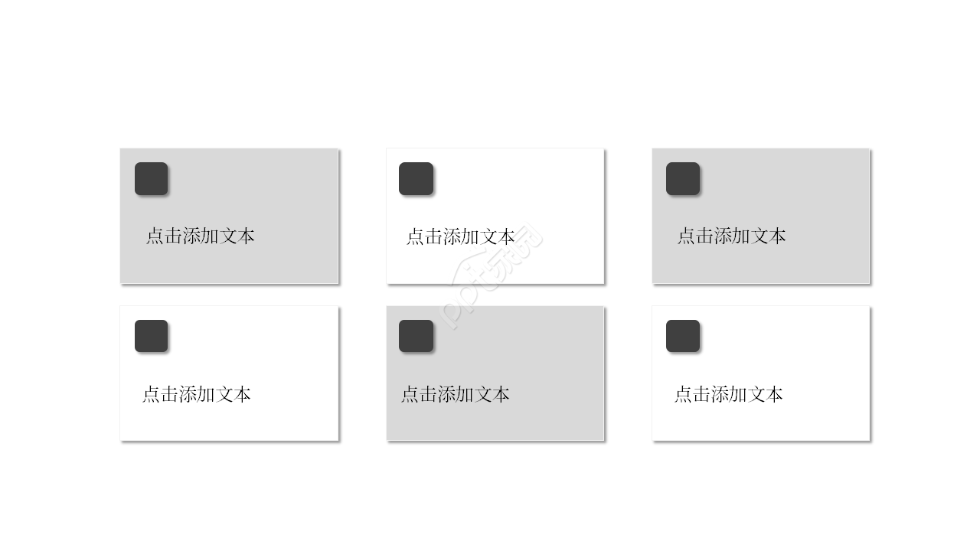Click dark square icon in bottom-middle gray card
The width and height of the screenshot is (980, 551).
coord(416,336)
